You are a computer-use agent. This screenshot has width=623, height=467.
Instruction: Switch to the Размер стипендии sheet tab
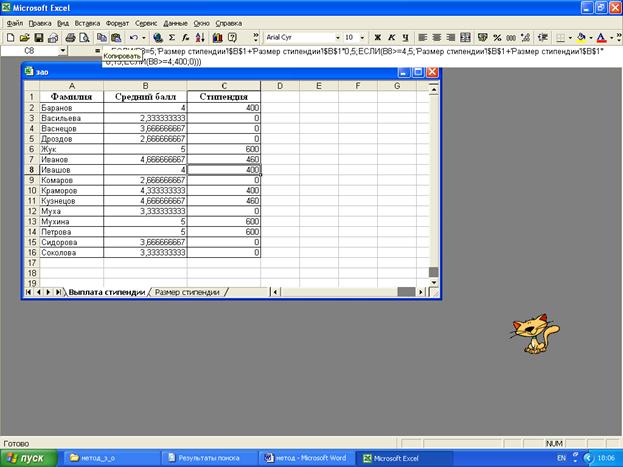coord(187,292)
